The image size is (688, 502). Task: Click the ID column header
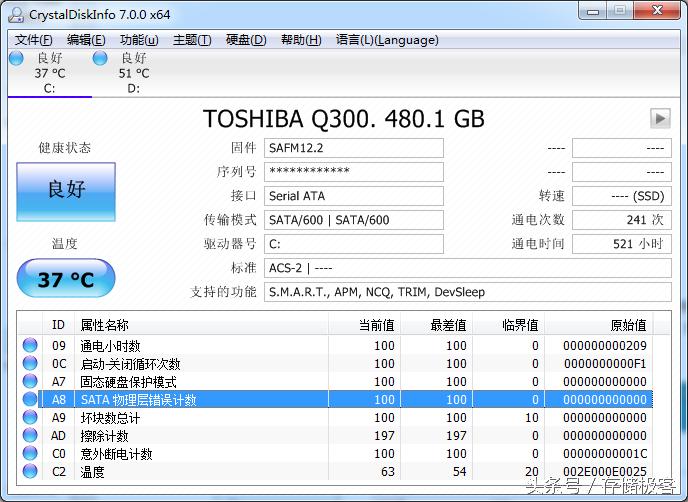[x=58, y=325]
